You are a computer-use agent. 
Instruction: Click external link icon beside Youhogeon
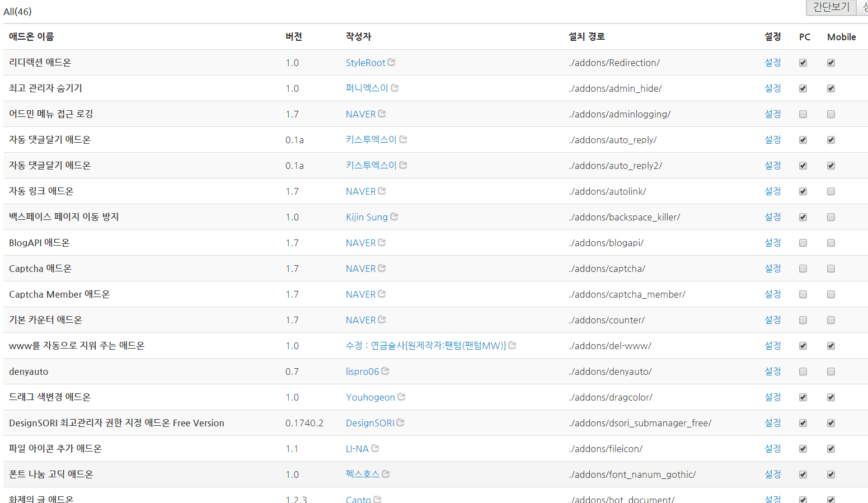pyautogui.click(x=401, y=397)
